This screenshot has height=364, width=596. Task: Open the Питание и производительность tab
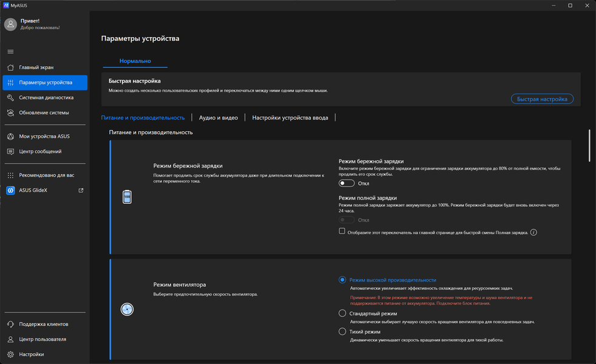tap(143, 118)
